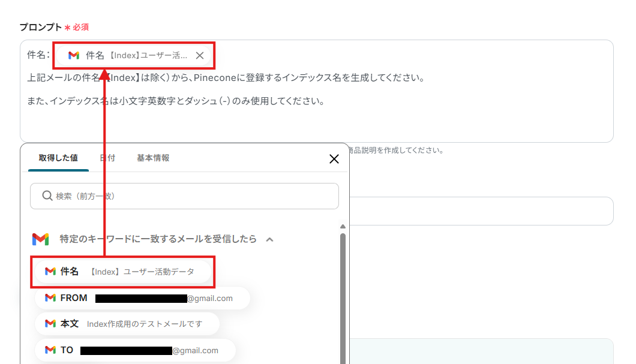This screenshot has height=364, width=636.
Task: Click Gmail icon in the FROM row
Action: [x=50, y=298]
